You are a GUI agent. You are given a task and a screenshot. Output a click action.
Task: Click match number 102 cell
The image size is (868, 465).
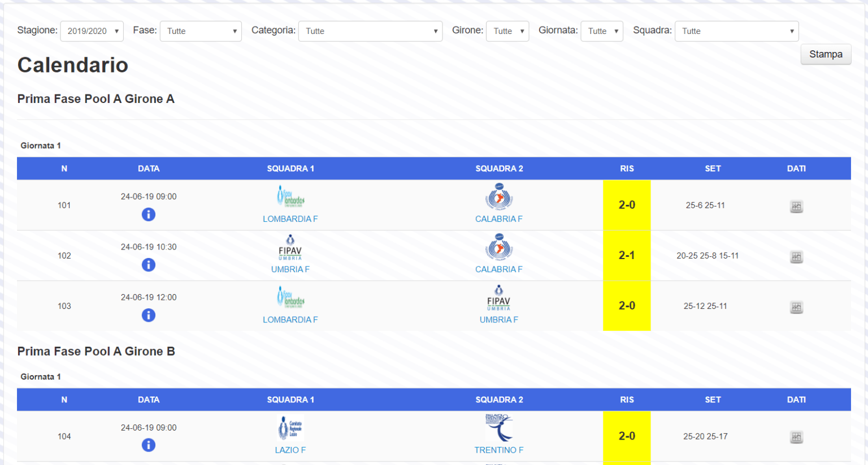pos(64,256)
